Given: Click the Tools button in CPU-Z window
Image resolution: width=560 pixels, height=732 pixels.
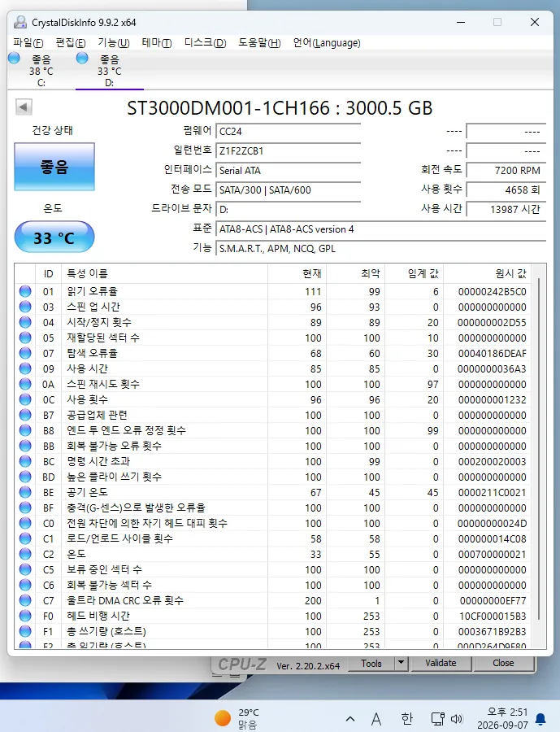Looking at the screenshot, I should 371,664.
